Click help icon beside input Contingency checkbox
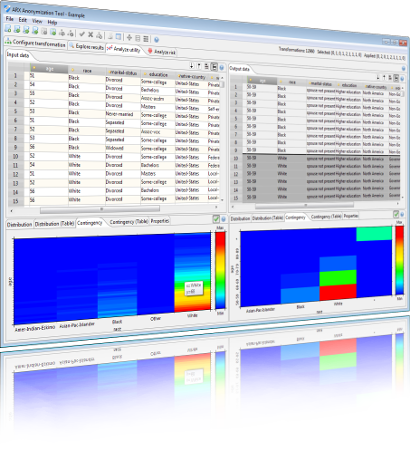This screenshot has height=450, width=410. point(223,219)
